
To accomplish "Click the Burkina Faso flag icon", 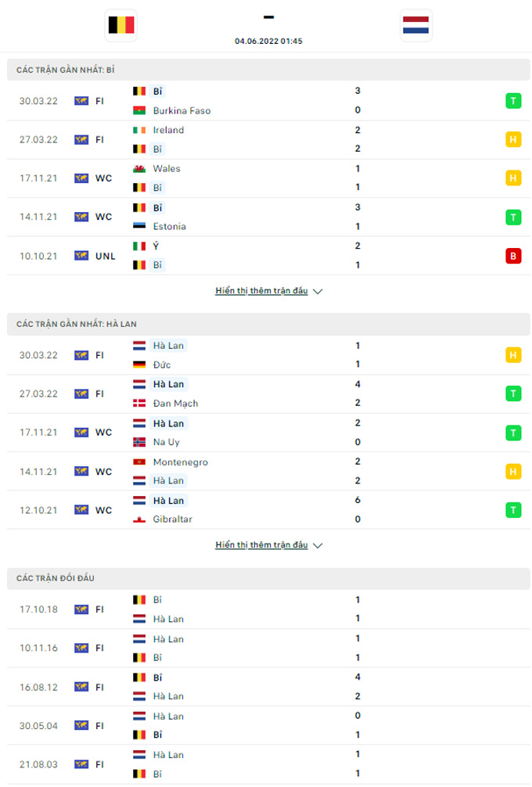I will 139,110.
